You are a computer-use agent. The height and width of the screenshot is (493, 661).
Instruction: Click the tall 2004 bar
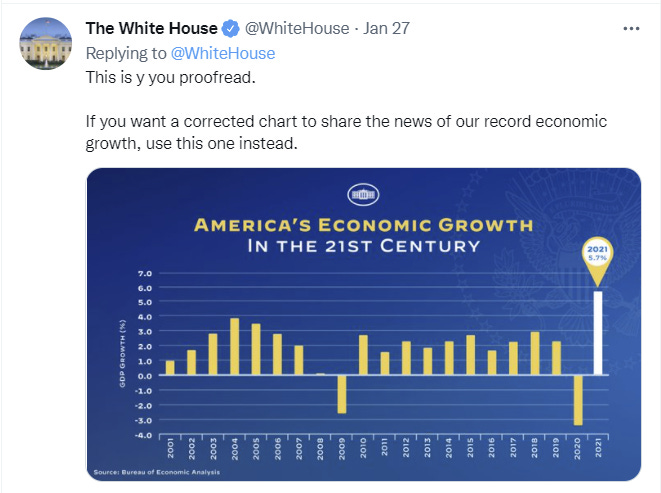tap(234, 346)
